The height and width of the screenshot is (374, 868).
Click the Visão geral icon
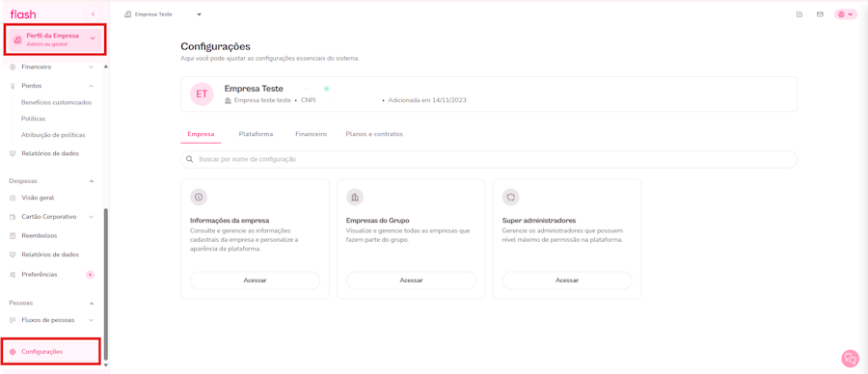pyautogui.click(x=13, y=198)
